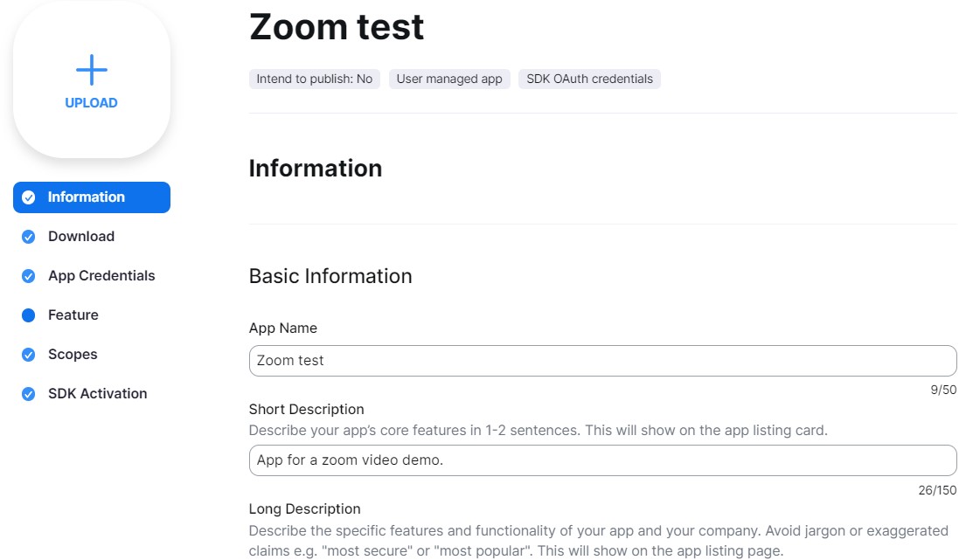Click the 'Long Description' label
The image size is (966, 560).
click(304, 509)
